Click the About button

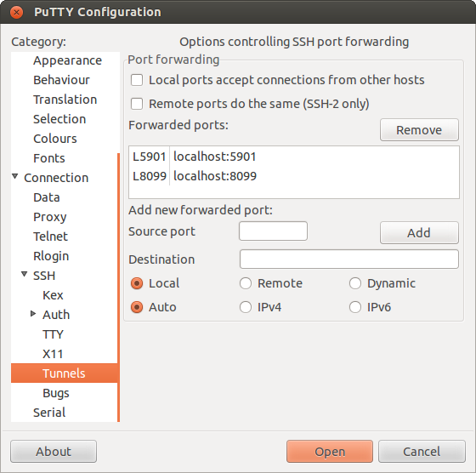[x=54, y=452]
